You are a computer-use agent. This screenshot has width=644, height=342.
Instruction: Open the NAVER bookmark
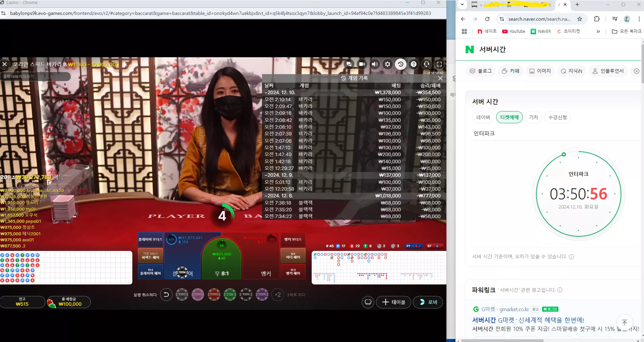tap(541, 31)
